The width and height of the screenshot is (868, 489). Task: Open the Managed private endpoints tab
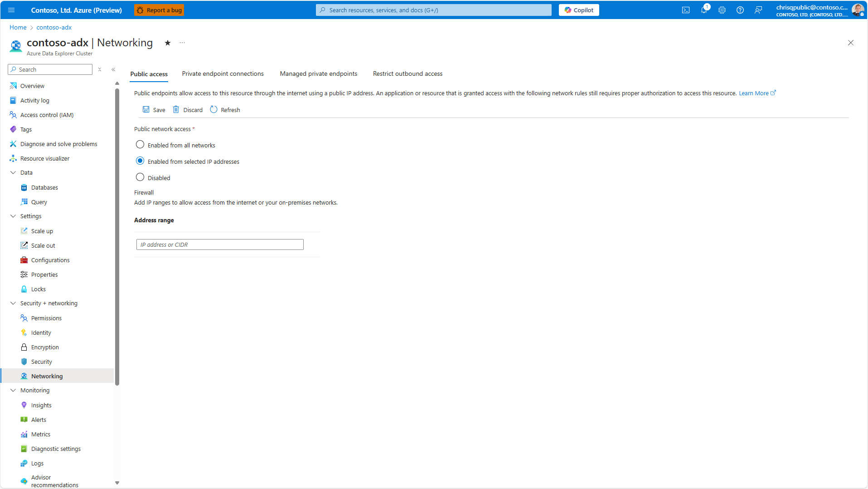(318, 73)
